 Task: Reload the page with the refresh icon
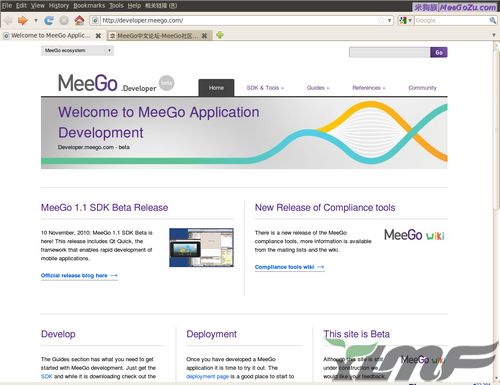49,21
